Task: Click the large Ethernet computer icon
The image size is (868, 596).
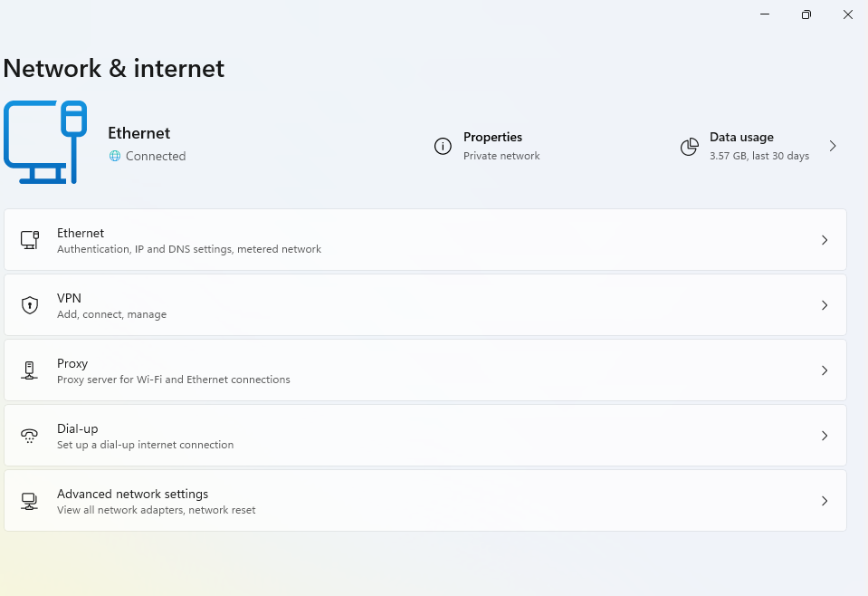Action: tap(45, 142)
